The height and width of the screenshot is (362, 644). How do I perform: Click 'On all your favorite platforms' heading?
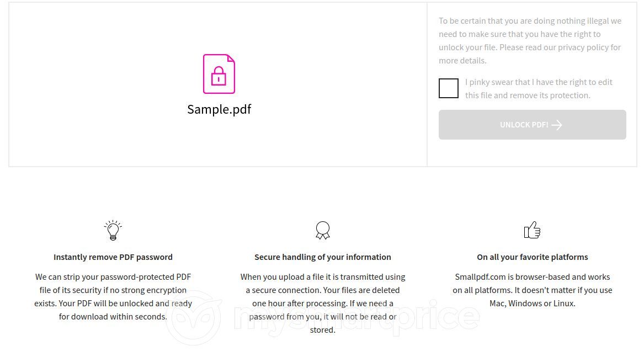pyautogui.click(x=533, y=257)
